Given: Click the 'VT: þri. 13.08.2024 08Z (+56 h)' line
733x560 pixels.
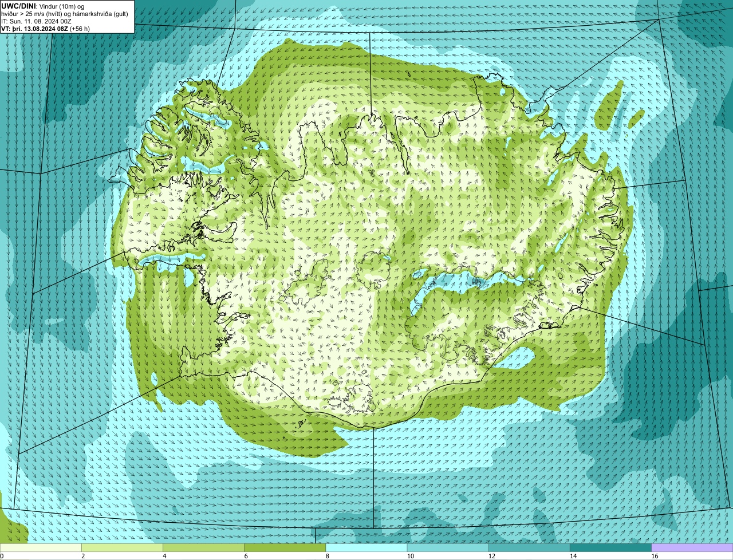Looking at the screenshot, I should (x=46, y=29).
